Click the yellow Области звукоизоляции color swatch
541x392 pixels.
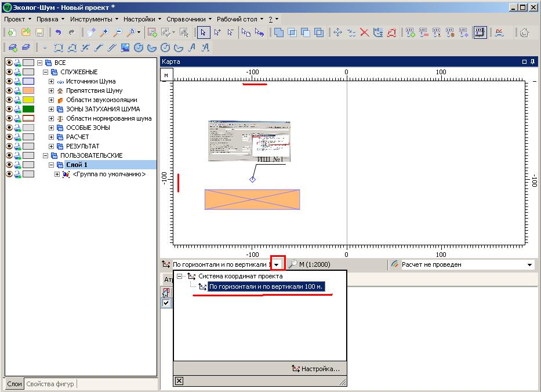click(28, 100)
